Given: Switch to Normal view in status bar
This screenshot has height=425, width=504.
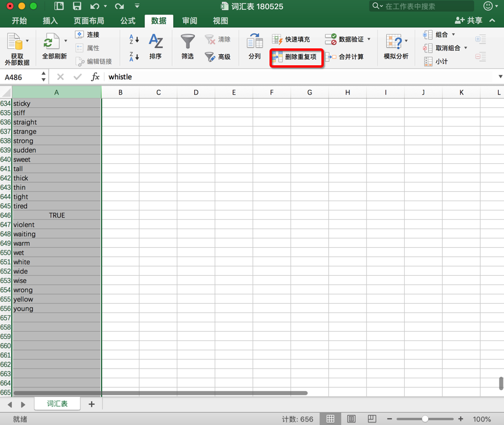Looking at the screenshot, I should [330, 419].
